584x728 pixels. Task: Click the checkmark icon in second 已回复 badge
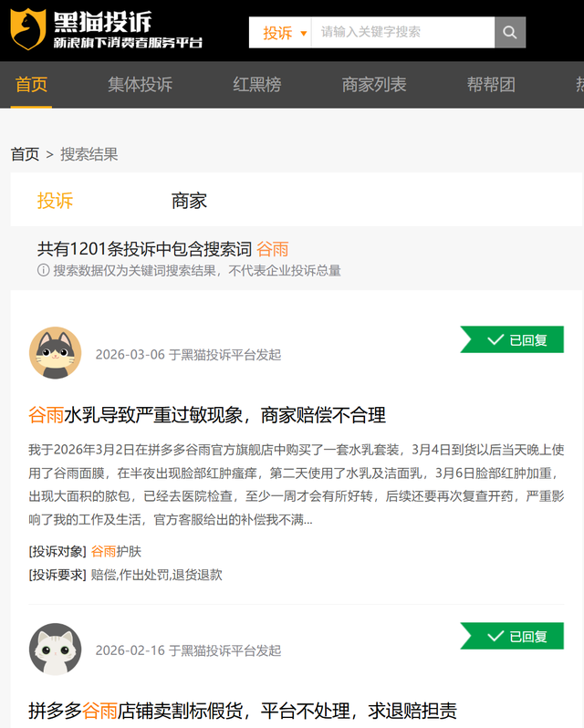tap(495, 636)
